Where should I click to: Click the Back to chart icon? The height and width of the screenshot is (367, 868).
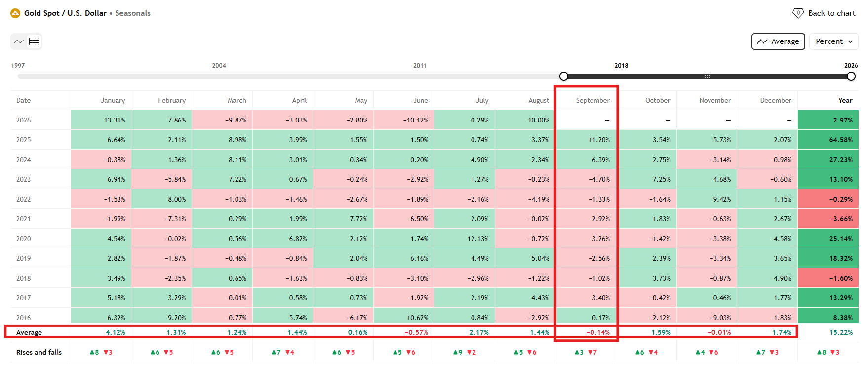pyautogui.click(x=798, y=13)
